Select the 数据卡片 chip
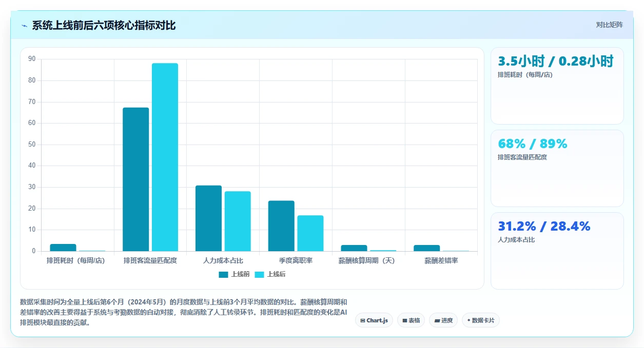The height and width of the screenshot is (348, 644). [481, 320]
